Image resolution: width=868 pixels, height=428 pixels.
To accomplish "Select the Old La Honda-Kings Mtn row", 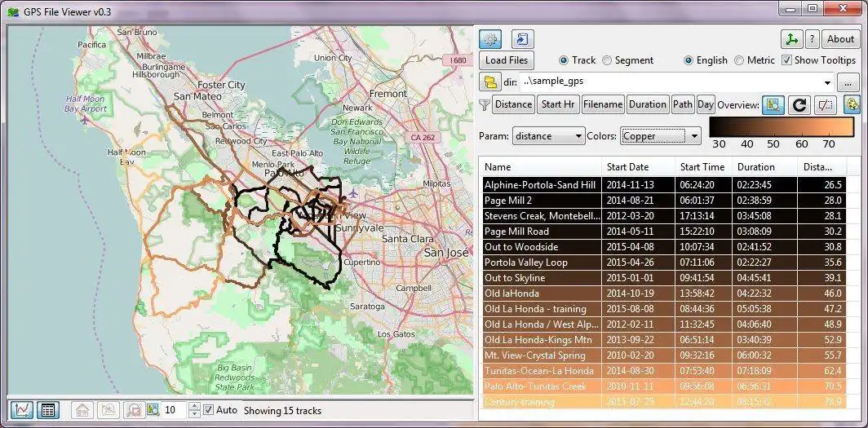I will point(662,339).
